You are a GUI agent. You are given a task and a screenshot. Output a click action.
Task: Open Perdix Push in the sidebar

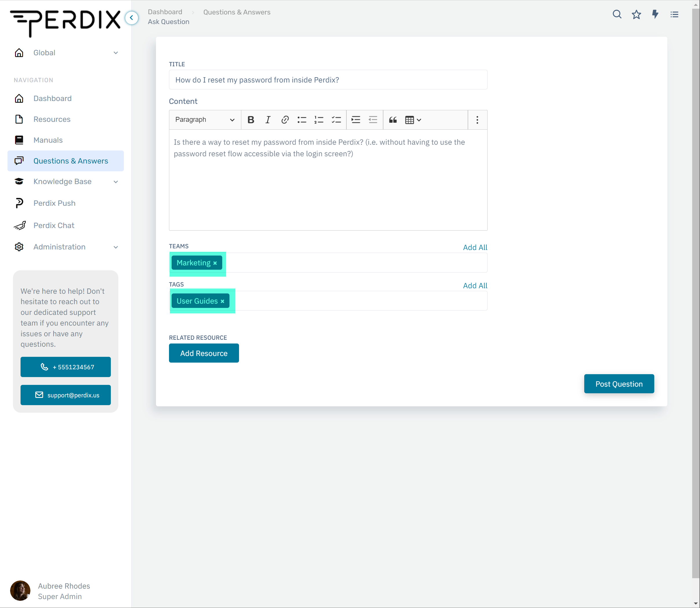(66, 203)
